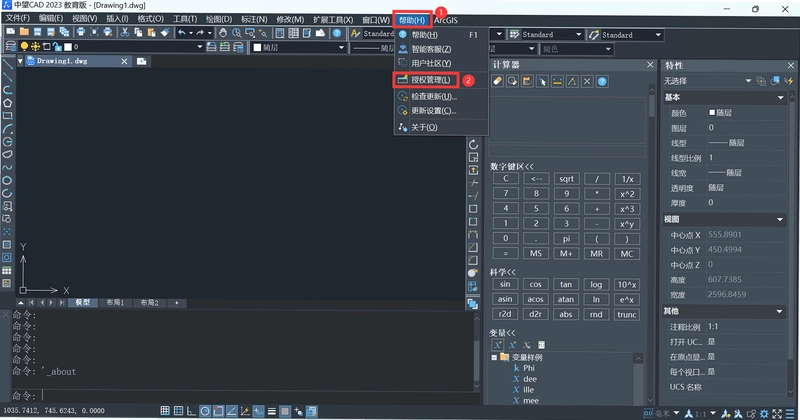Click the Match Properties brush icon

164,32
